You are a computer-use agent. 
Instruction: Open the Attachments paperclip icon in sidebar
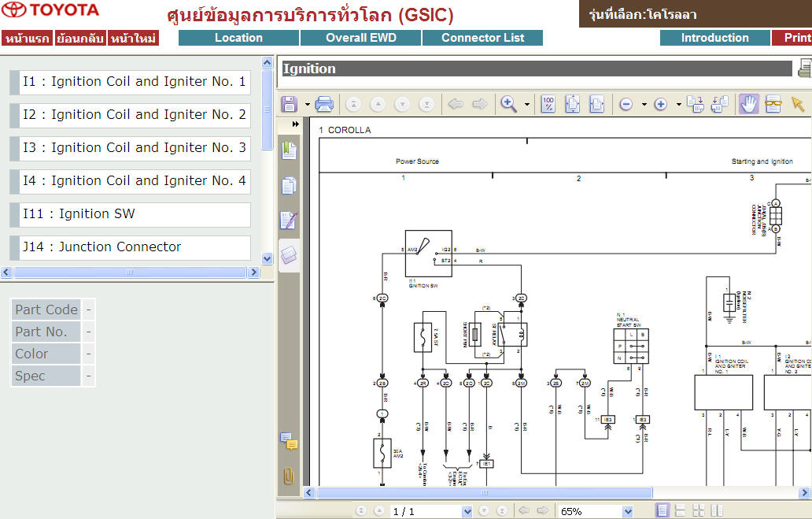(289, 476)
